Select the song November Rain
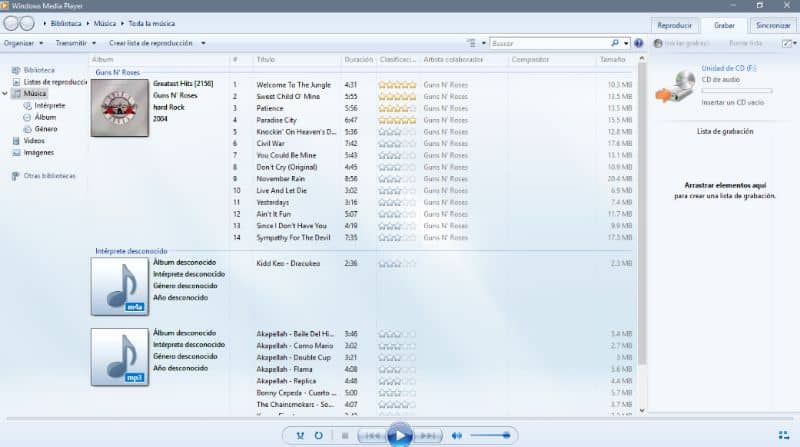 pyautogui.click(x=280, y=179)
